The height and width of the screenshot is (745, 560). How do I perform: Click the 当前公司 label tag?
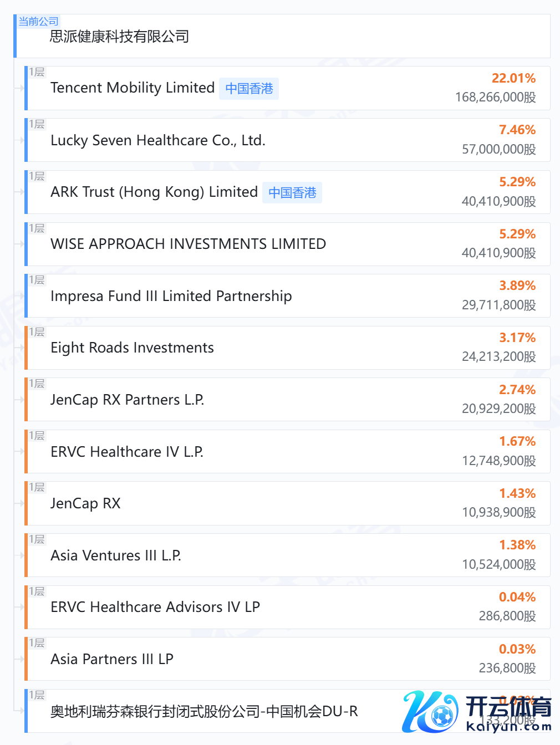pyautogui.click(x=38, y=22)
